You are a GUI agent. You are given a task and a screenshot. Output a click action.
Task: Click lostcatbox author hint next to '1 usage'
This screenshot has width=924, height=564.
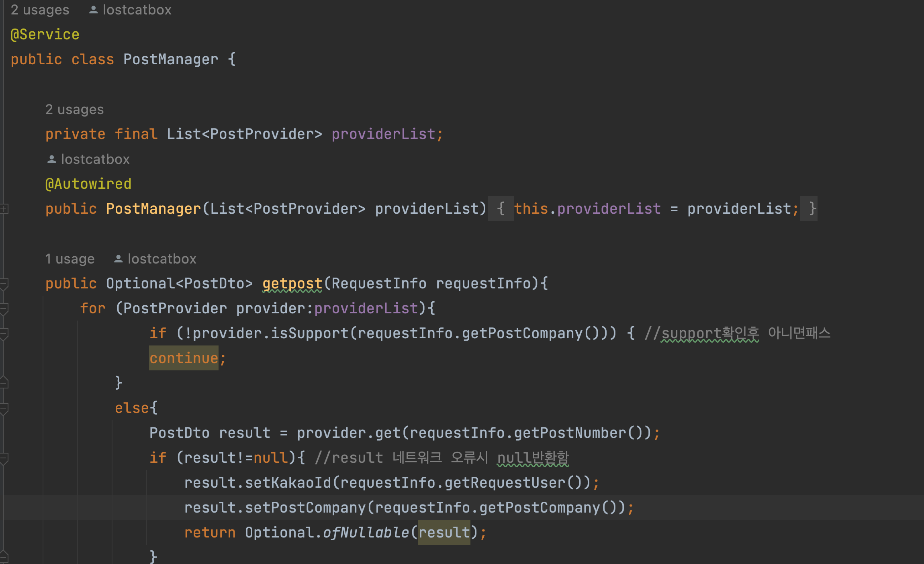[x=162, y=259]
